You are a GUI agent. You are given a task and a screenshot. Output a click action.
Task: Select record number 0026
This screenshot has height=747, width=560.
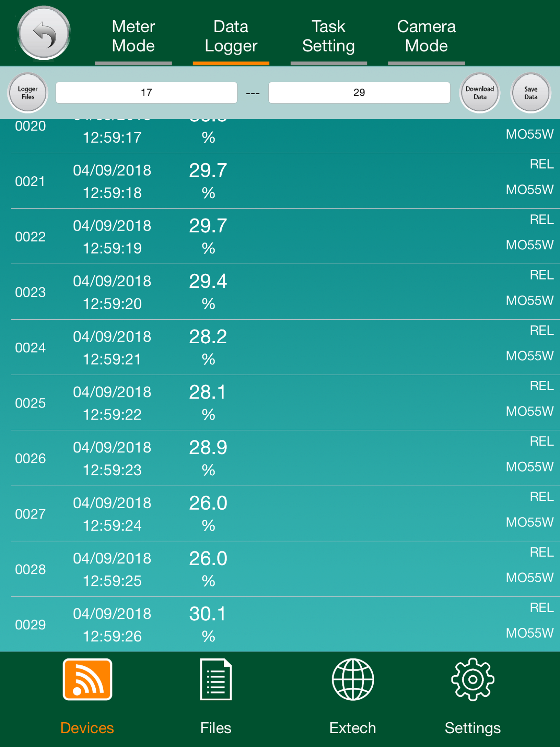point(30,458)
